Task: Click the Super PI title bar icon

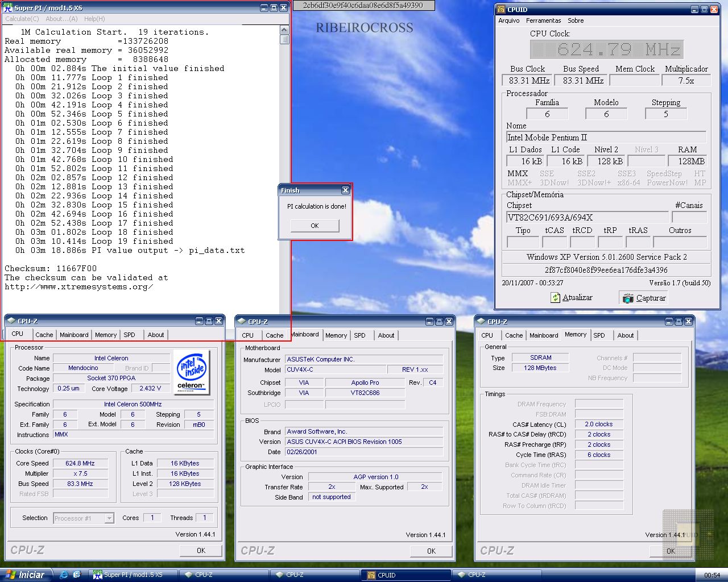Action: (9, 7)
